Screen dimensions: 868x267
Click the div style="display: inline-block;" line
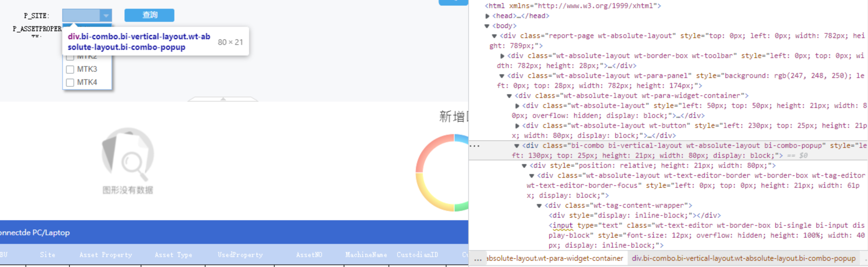635,215
